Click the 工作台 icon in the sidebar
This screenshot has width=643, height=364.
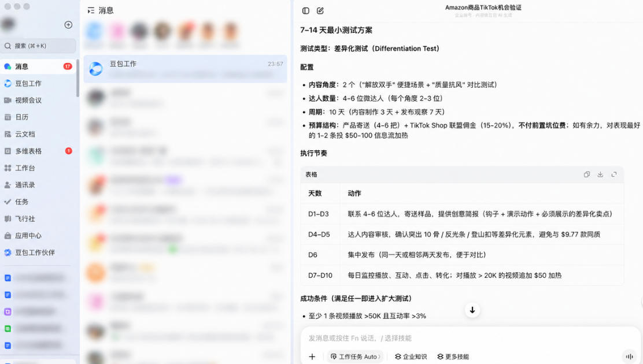(x=8, y=168)
